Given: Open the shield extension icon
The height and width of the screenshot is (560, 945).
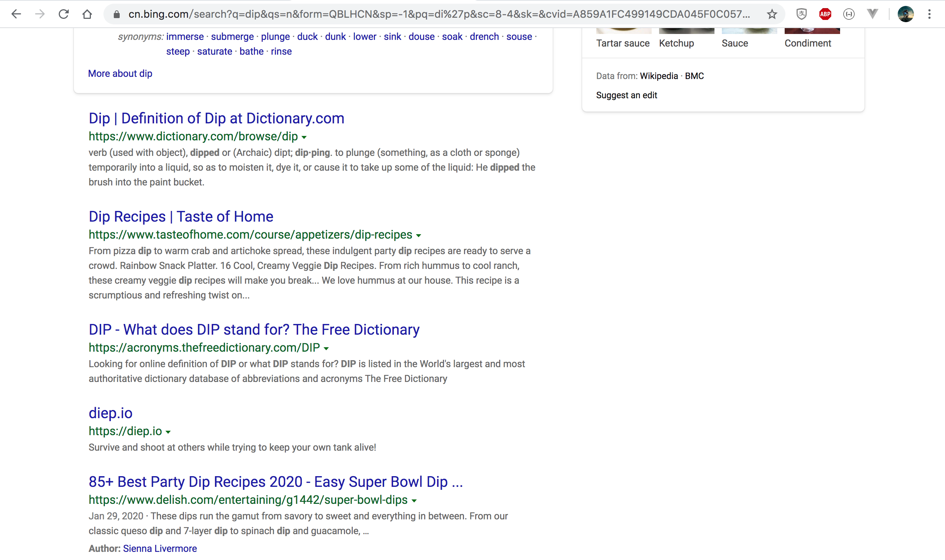Looking at the screenshot, I should (x=801, y=14).
